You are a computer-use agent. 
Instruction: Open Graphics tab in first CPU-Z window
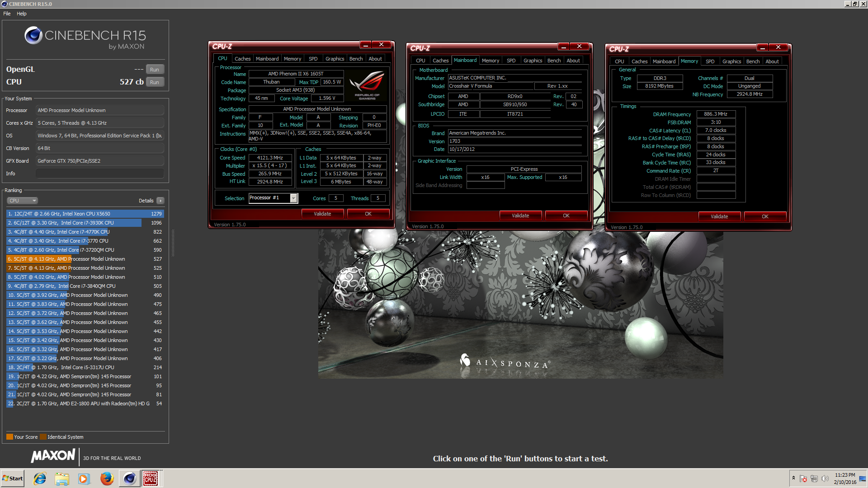tap(335, 59)
